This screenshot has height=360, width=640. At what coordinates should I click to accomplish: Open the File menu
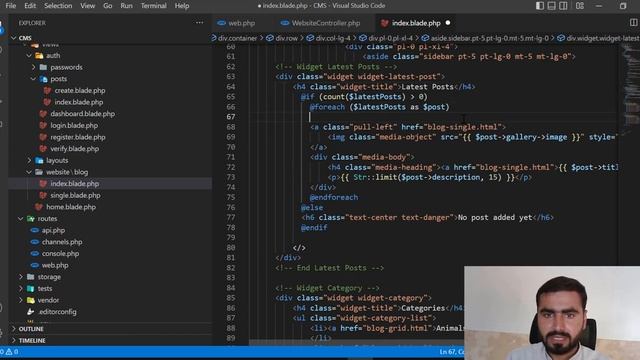coord(11,6)
